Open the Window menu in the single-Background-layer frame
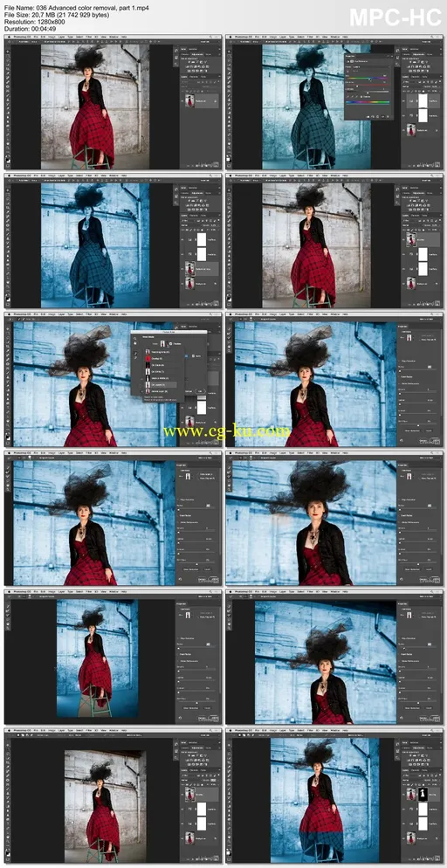This screenshot has height=868, width=447. click(x=113, y=37)
